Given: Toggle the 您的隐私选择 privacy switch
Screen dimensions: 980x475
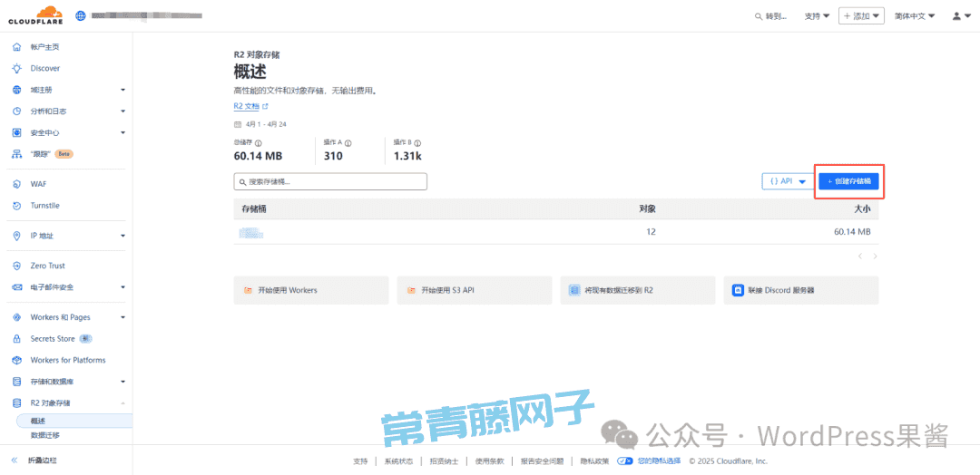Looking at the screenshot, I should 625,461.
